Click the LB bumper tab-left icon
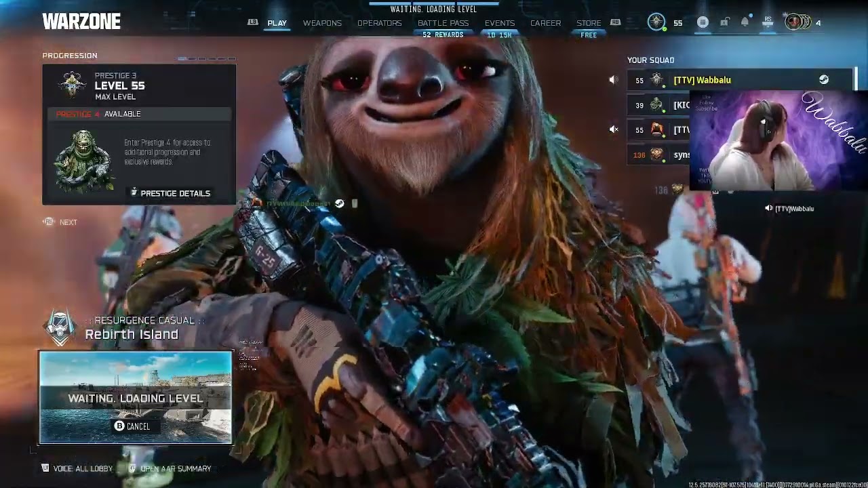868x488 pixels. [x=253, y=22]
